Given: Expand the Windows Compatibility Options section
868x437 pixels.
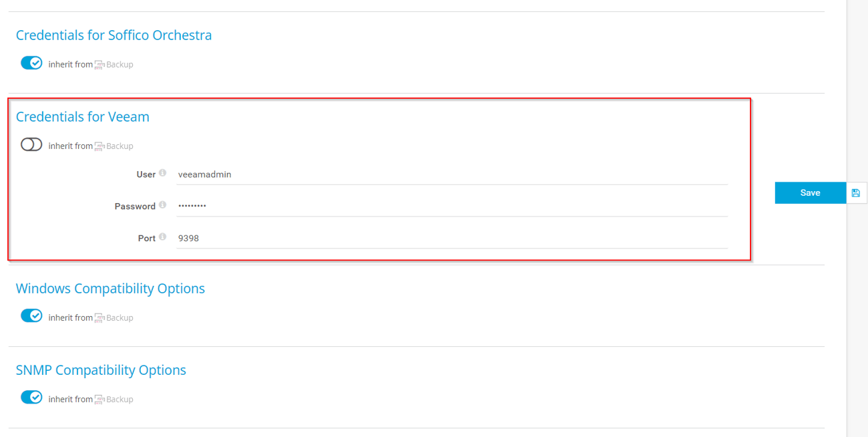Looking at the screenshot, I should (110, 288).
